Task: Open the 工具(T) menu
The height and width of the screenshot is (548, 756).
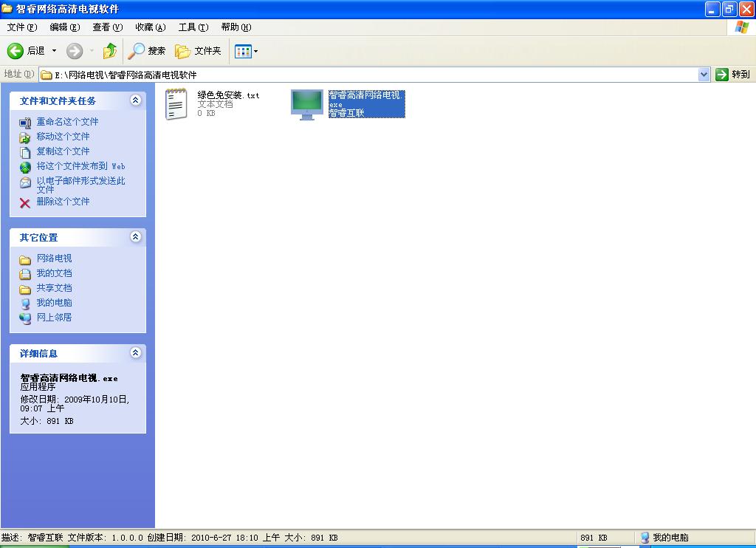Action: [x=193, y=27]
